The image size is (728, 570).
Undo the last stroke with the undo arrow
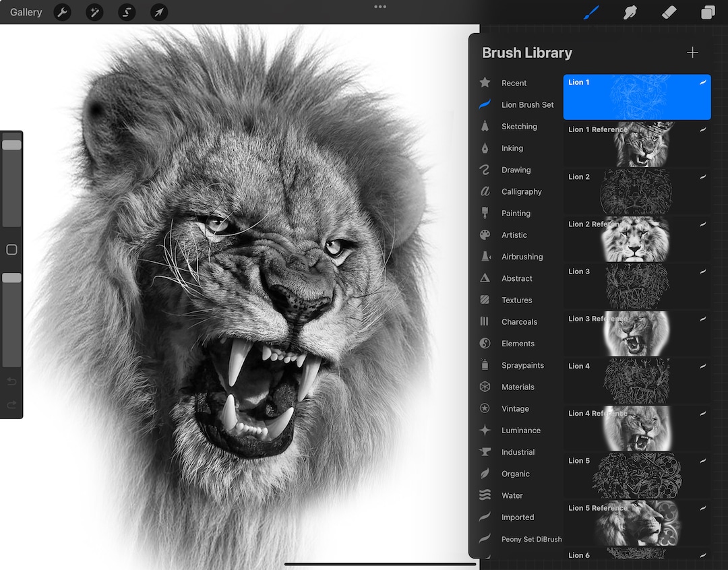click(x=11, y=381)
